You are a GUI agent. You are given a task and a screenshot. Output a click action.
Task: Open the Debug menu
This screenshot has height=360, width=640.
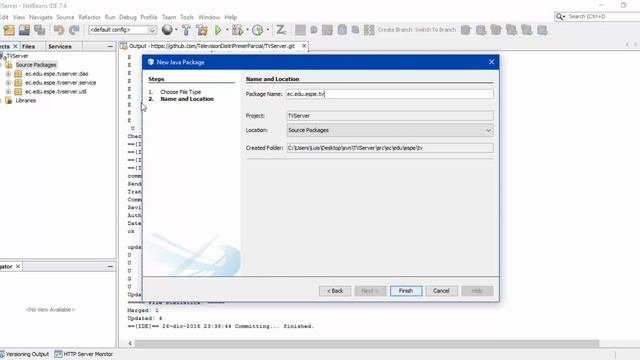tap(128, 17)
